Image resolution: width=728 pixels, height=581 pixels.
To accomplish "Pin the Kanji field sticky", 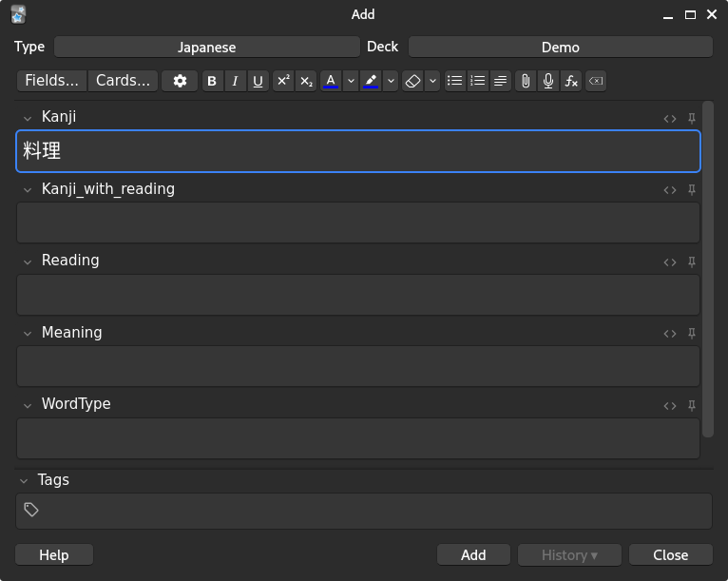I will [x=692, y=118].
